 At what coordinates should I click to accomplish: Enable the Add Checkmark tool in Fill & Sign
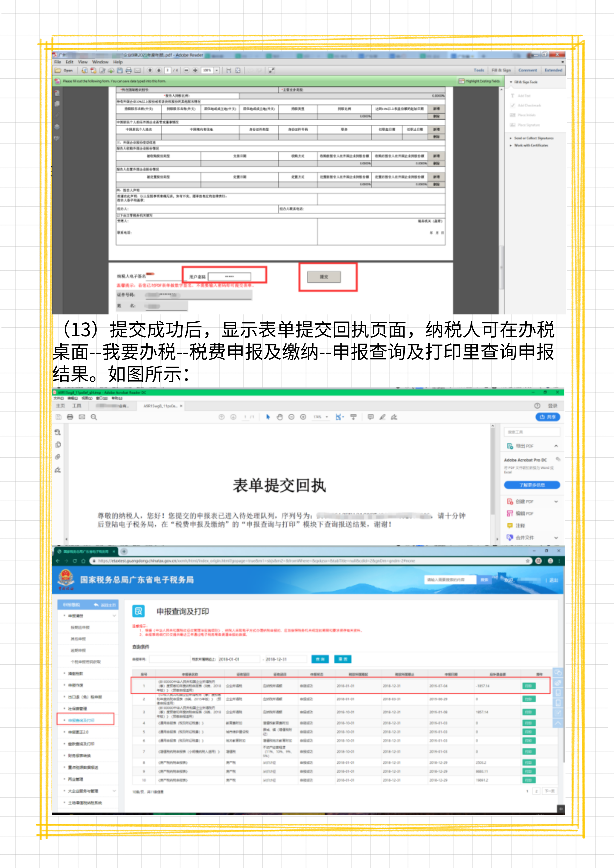[x=526, y=105]
